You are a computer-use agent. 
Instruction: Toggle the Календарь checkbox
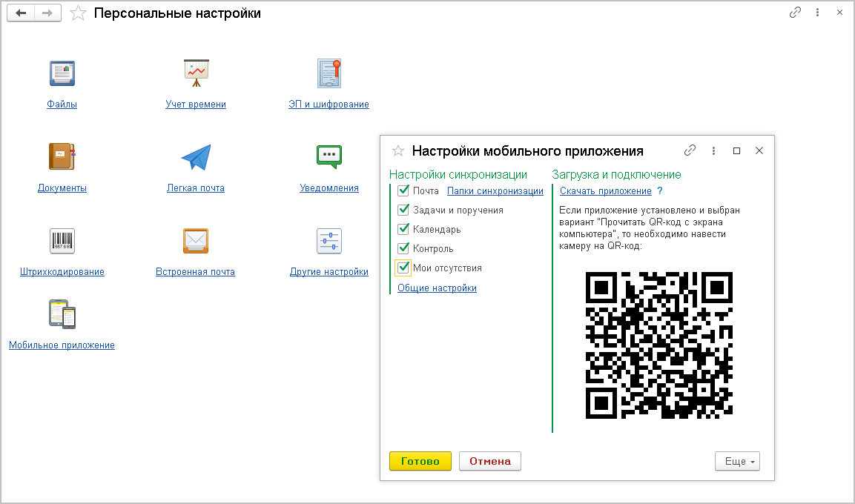403,229
